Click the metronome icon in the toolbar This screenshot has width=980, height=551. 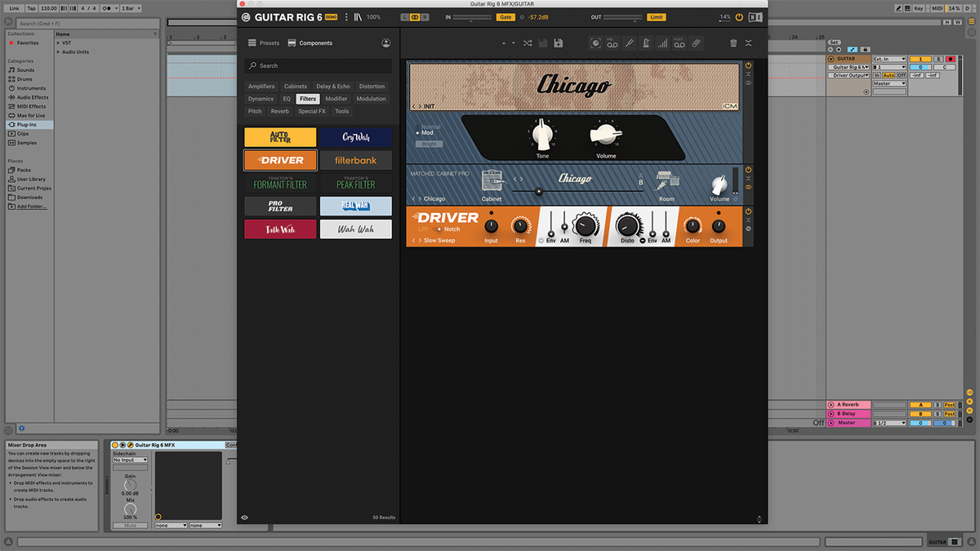click(646, 42)
